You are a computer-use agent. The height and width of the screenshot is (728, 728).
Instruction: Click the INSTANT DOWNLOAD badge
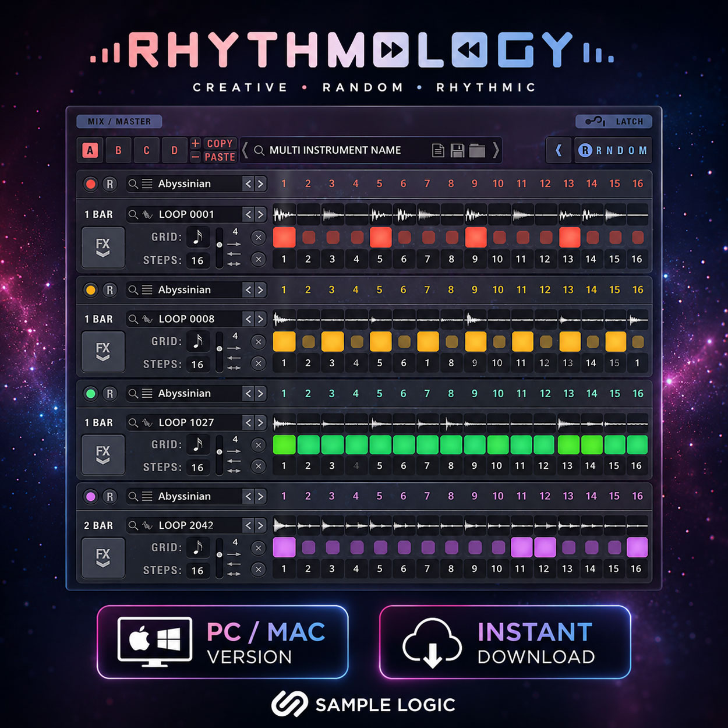[x=505, y=642]
